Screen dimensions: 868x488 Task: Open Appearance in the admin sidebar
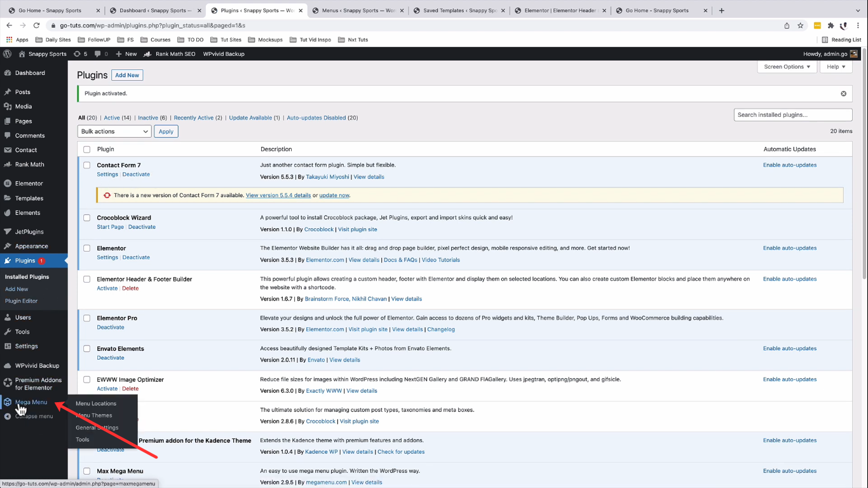tap(32, 247)
